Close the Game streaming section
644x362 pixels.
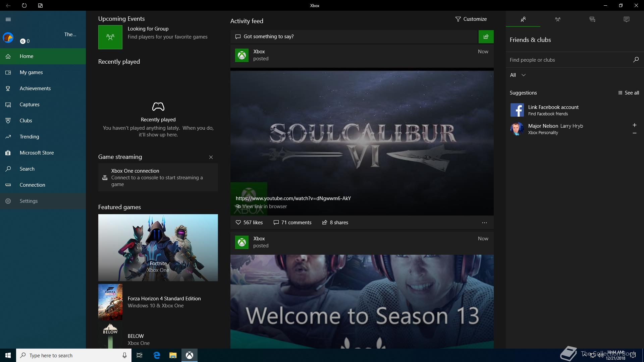tap(211, 157)
